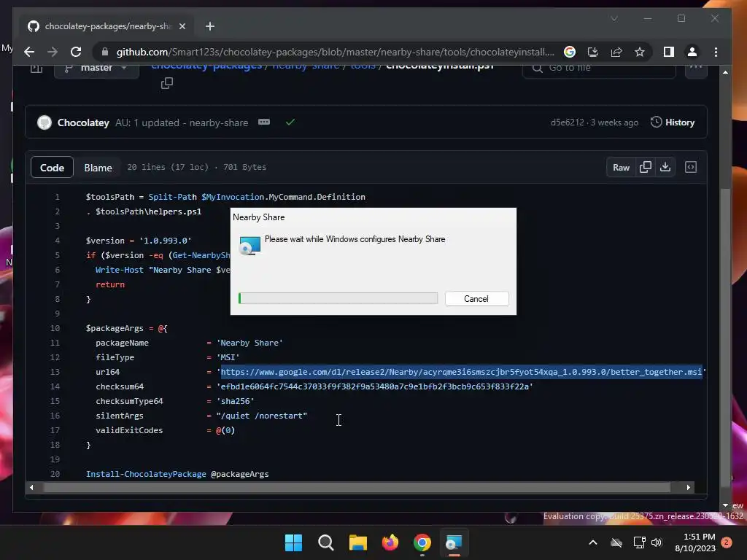Open the file History
Image resolution: width=747 pixels, height=560 pixels.
673,122
